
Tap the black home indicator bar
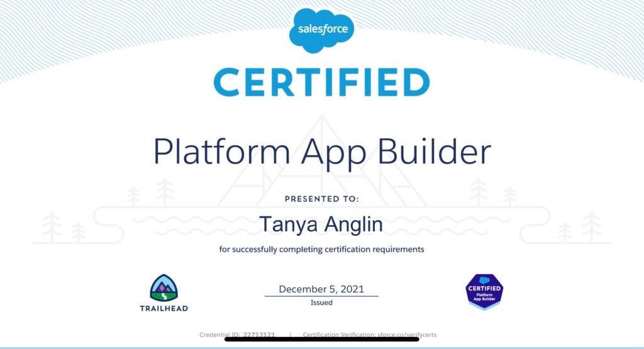(322, 339)
